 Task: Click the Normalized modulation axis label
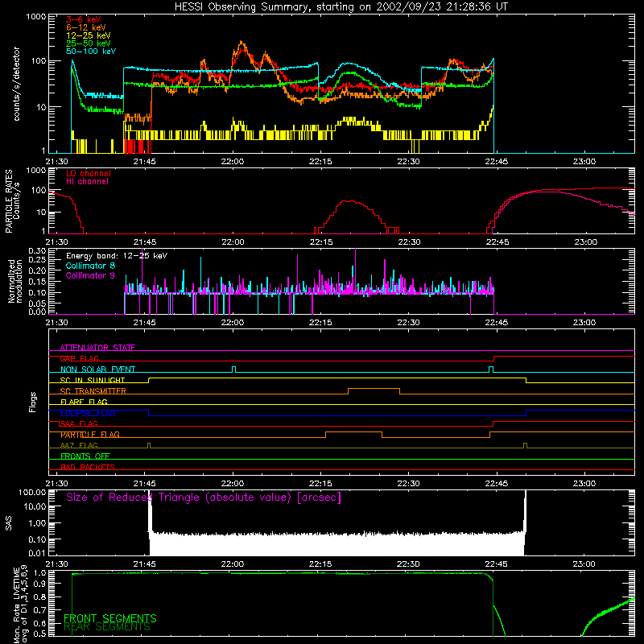(14, 281)
